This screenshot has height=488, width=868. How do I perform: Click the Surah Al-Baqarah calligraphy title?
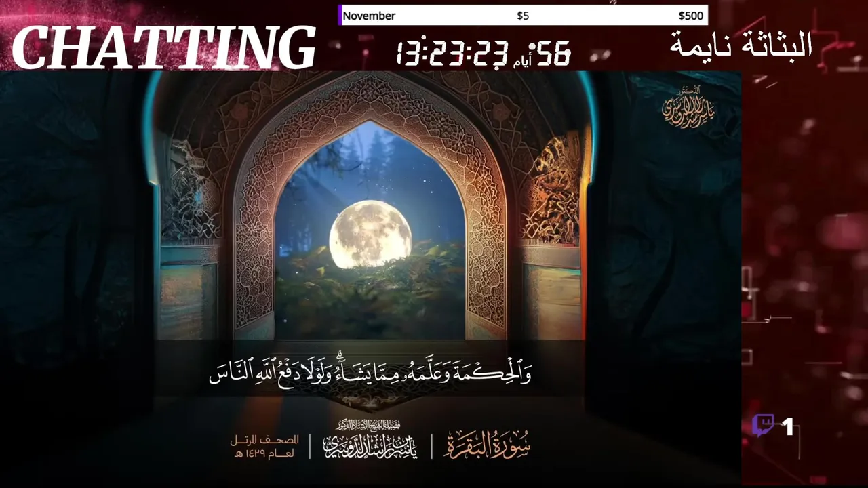487,445
